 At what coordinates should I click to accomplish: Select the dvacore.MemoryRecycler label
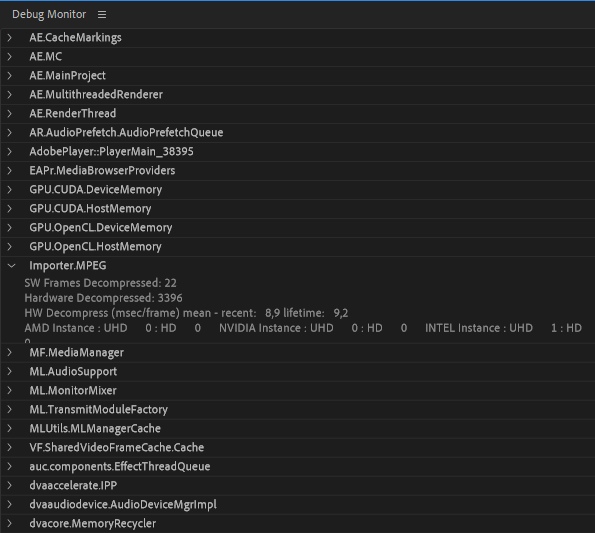pos(93,523)
